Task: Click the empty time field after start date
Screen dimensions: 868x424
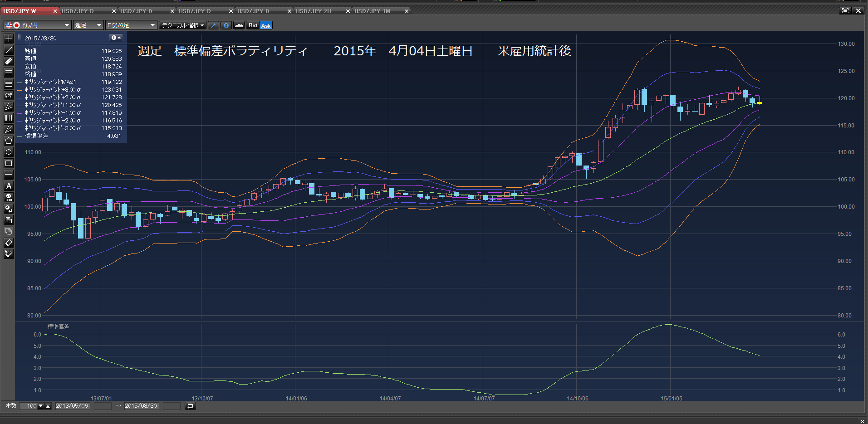Action: pyautogui.click(x=103, y=406)
